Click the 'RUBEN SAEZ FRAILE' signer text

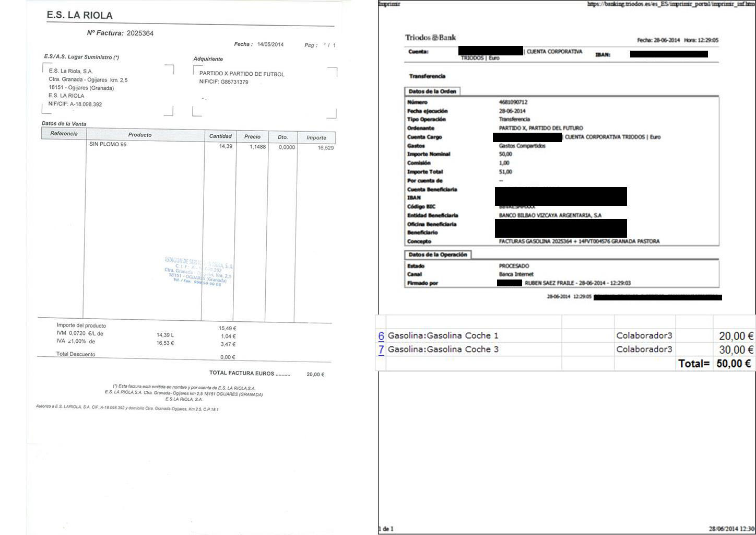[x=549, y=283]
